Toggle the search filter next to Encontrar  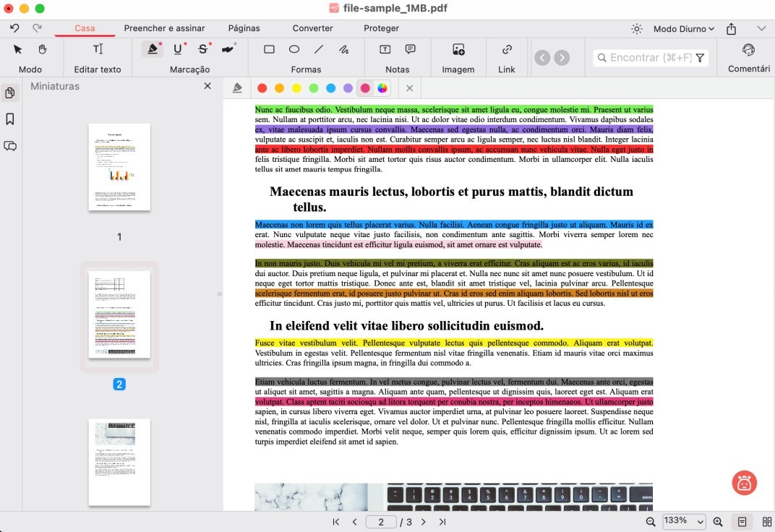click(x=699, y=58)
